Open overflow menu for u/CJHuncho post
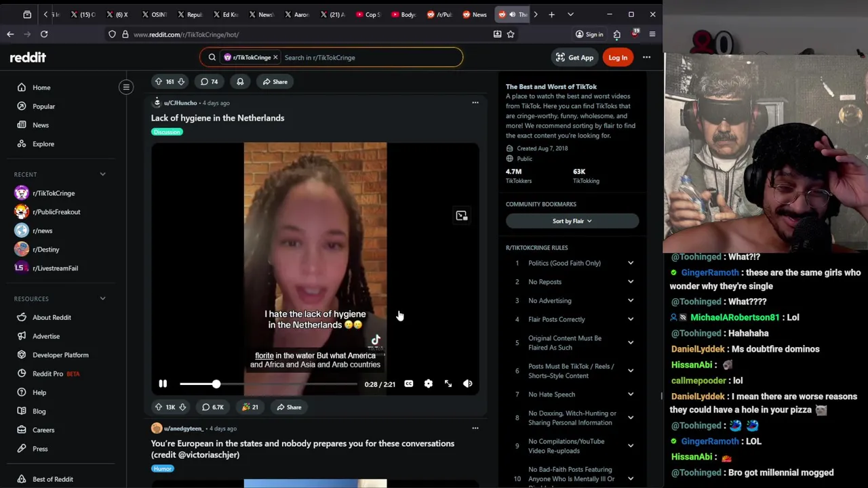Viewport: 868px width, 488px height. pos(475,103)
